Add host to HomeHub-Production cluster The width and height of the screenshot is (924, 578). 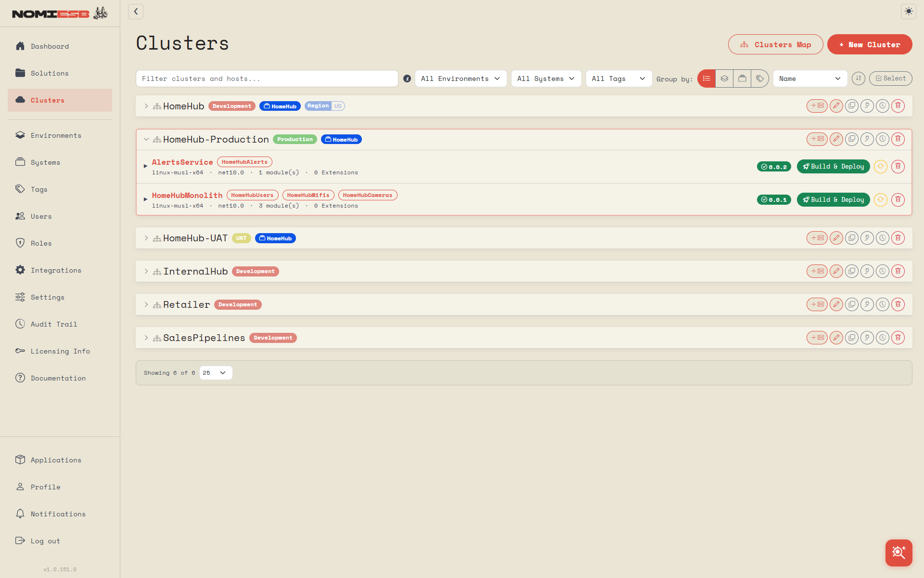817,139
